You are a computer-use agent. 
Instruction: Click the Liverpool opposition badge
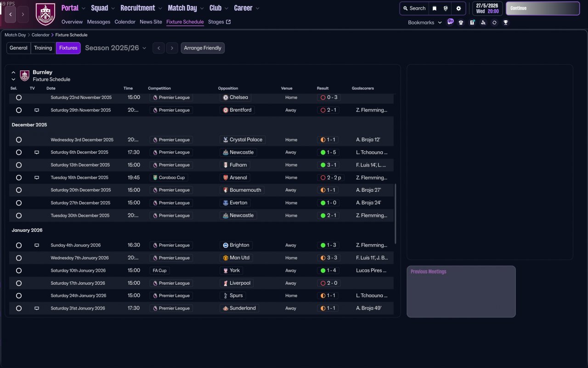pos(226,283)
